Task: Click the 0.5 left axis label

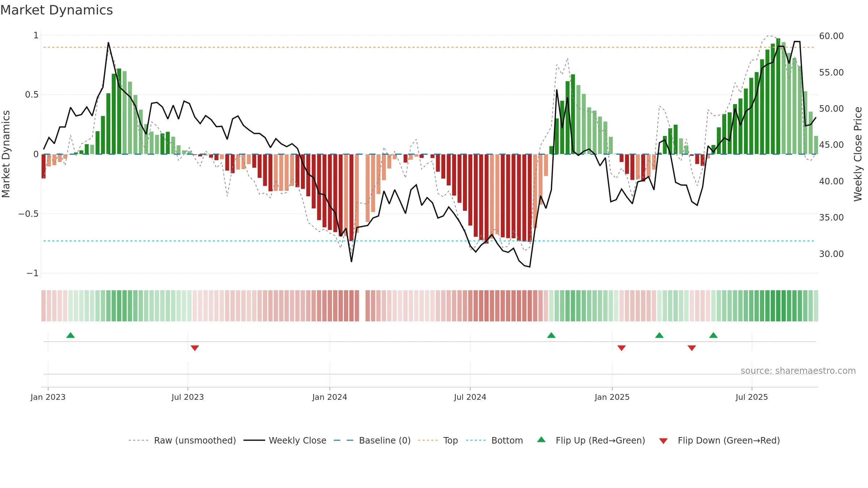Action: (31, 95)
